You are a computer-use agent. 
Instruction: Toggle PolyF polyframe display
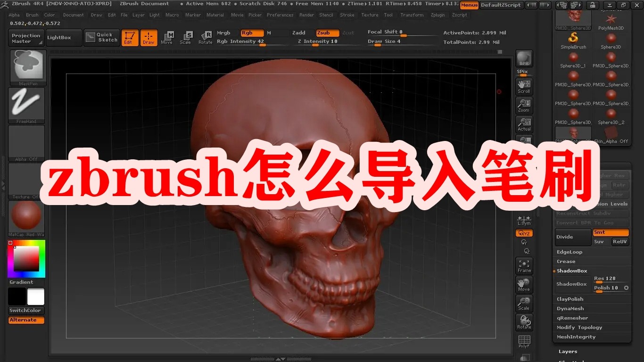pos(524,341)
